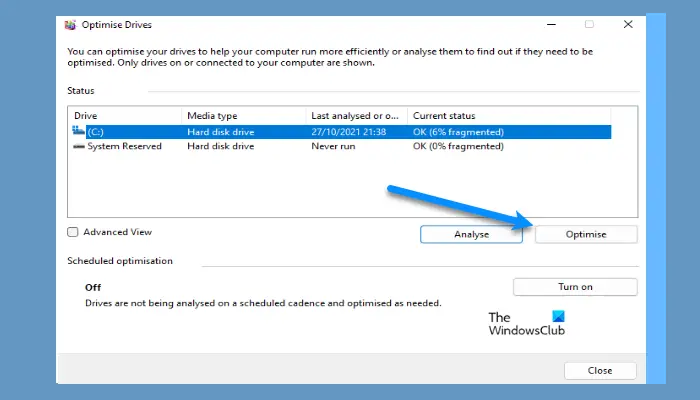Click the Never run cell
The height and width of the screenshot is (400, 700).
[333, 146]
